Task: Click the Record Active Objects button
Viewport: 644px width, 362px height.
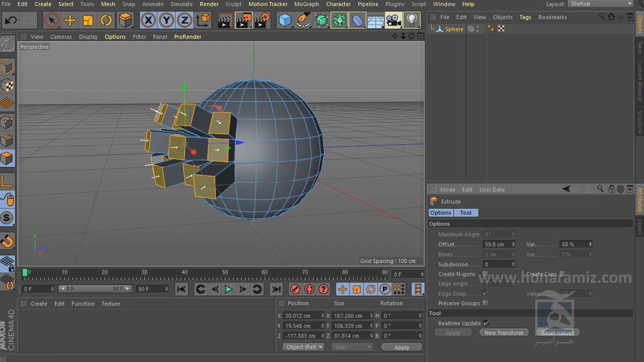Action: [295, 289]
